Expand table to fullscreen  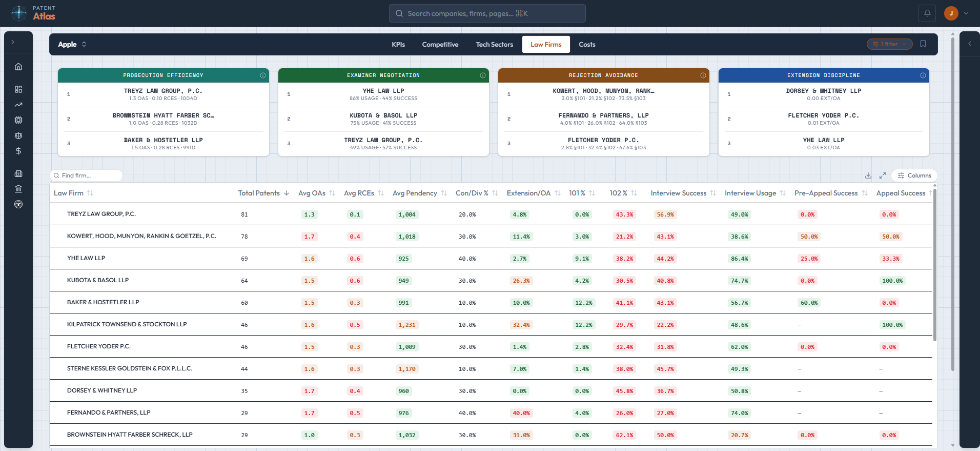click(883, 175)
